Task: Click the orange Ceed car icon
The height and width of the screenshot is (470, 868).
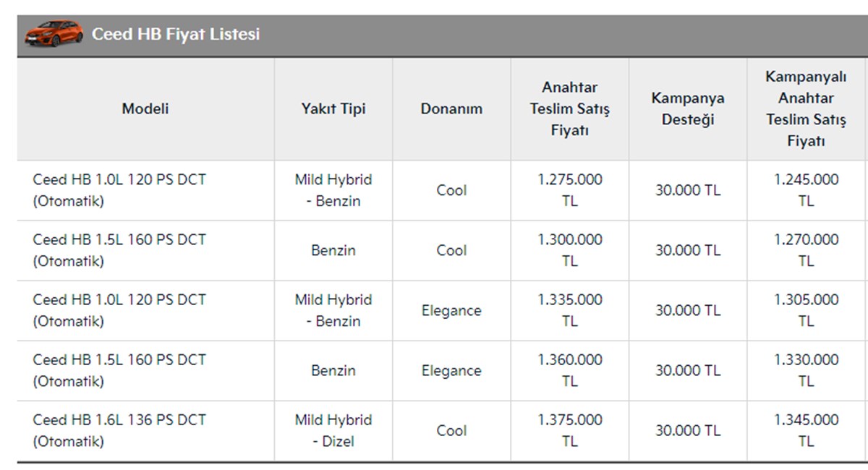Action: [x=54, y=33]
